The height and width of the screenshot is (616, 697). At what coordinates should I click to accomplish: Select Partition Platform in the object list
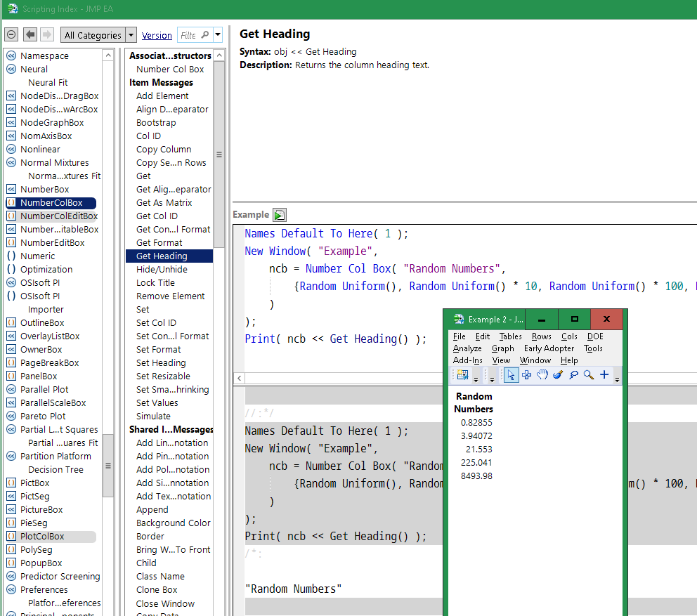pyautogui.click(x=56, y=457)
